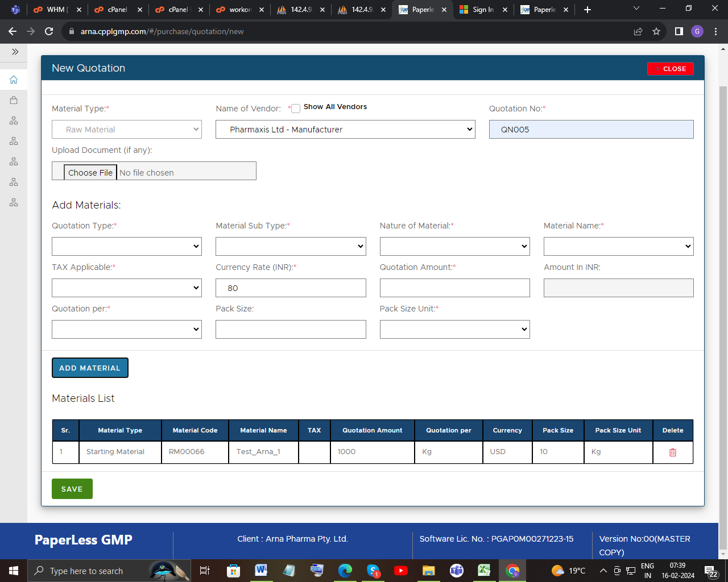Open the Name of Vendor dropdown
This screenshot has height=582, width=728.
click(x=345, y=130)
